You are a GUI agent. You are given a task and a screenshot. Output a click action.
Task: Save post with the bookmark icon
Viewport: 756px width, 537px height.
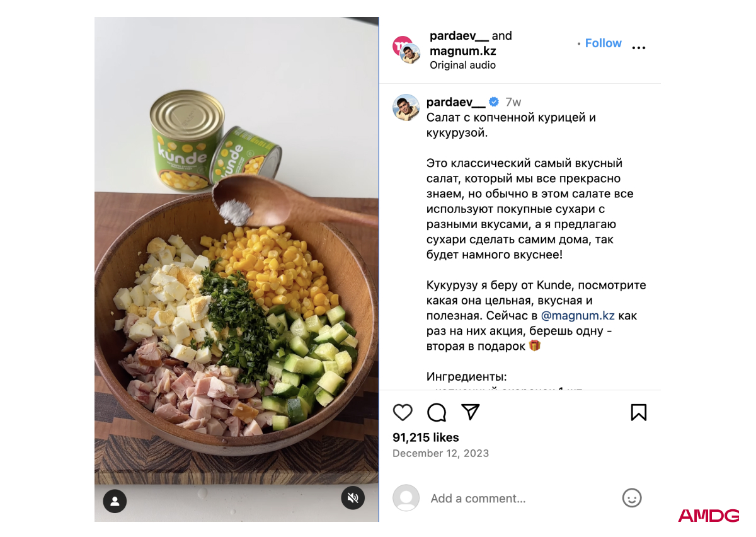click(639, 412)
